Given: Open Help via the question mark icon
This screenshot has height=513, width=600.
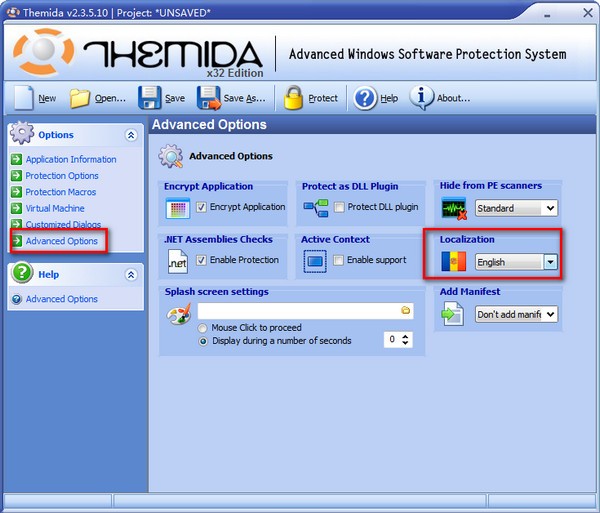Looking at the screenshot, I should [x=365, y=98].
